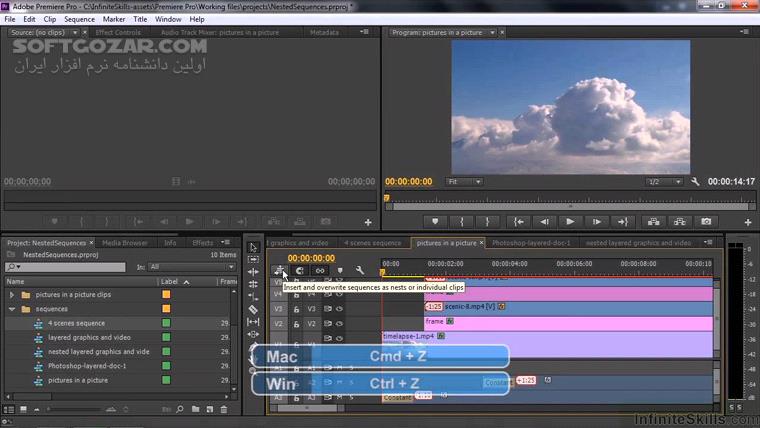Image resolution: width=760 pixels, height=428 pixels.
Task: Select the Track Select tool
Action: click(x=253, y=260)
